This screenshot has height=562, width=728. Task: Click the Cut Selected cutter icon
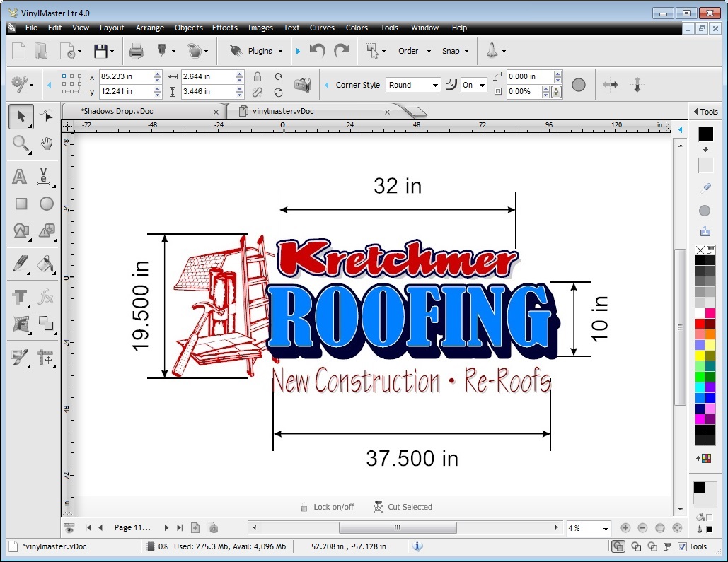coord(379,507)
